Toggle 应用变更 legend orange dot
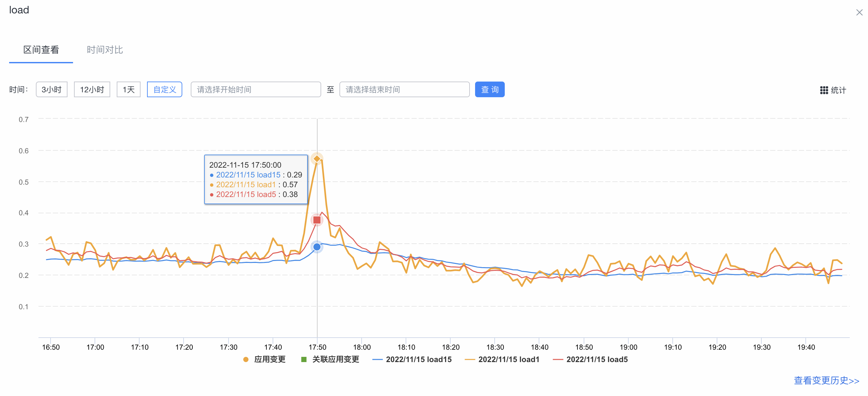The image size is (868, 396). 246,359
